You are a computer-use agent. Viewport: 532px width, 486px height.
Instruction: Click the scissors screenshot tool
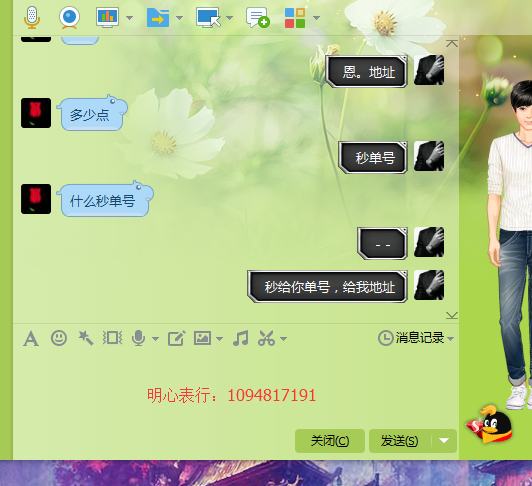pos(266,338)
